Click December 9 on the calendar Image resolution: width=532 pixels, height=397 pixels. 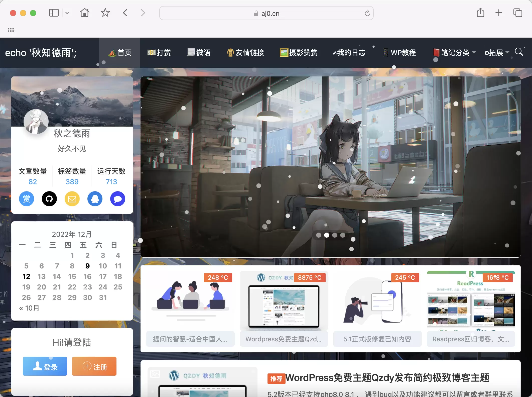tap(87, 266)
